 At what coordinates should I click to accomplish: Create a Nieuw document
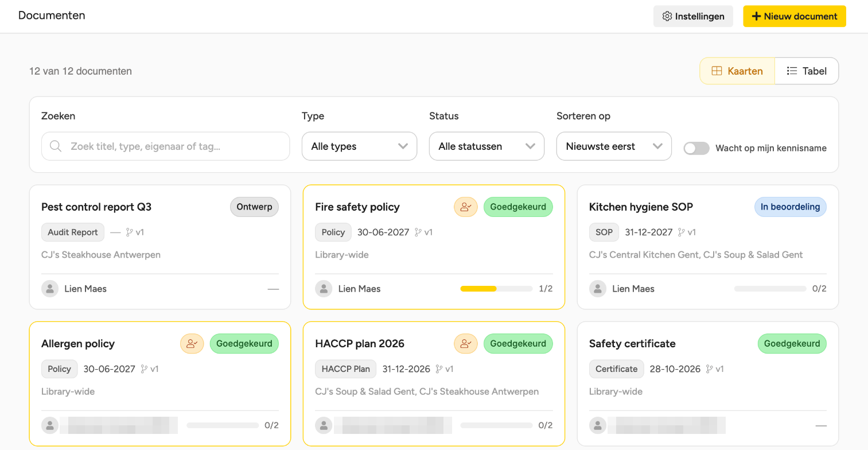tap(795, 17)
